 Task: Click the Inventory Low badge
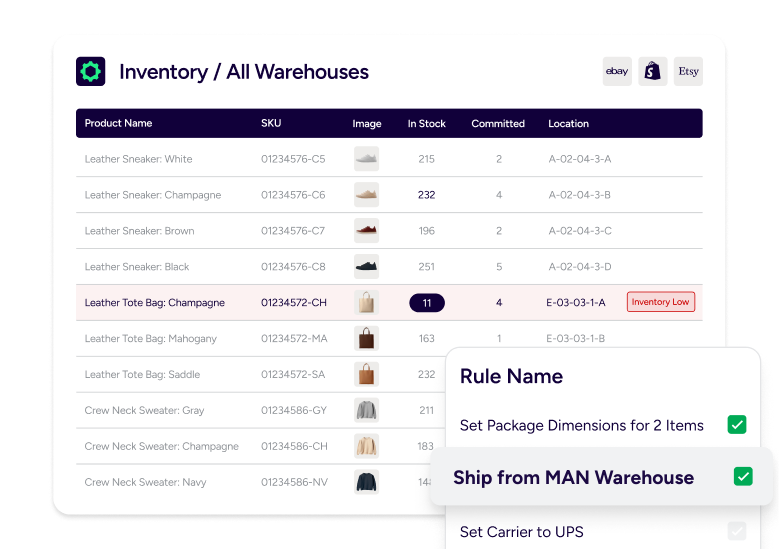click(x=660, y=302)
